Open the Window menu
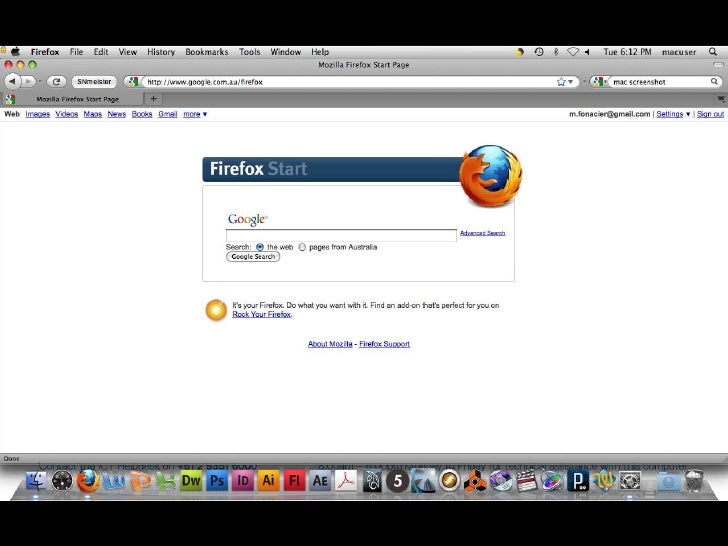 286,52
